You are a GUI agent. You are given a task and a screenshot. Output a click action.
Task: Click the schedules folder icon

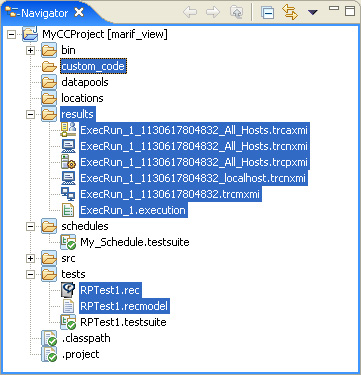coord(49,226)
